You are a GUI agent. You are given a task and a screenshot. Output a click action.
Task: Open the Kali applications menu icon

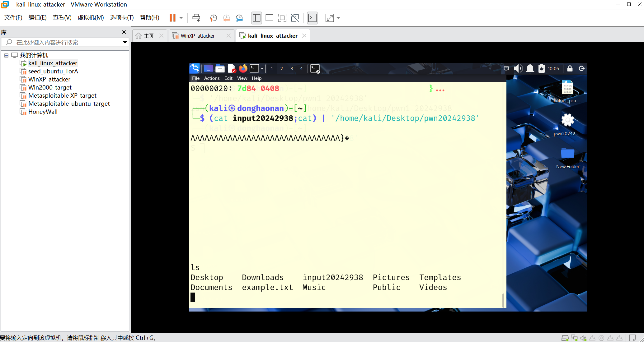point(195,68)
